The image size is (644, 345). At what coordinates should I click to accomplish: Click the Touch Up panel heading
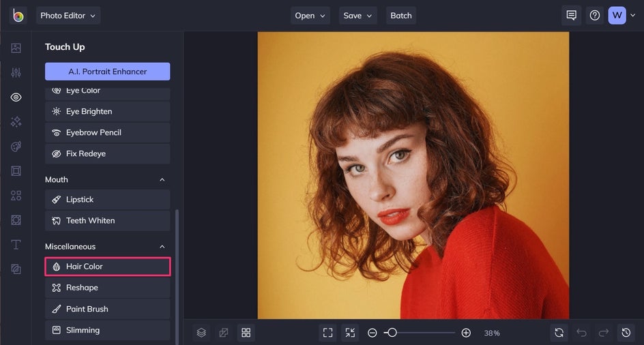click(x=65, y=47)
